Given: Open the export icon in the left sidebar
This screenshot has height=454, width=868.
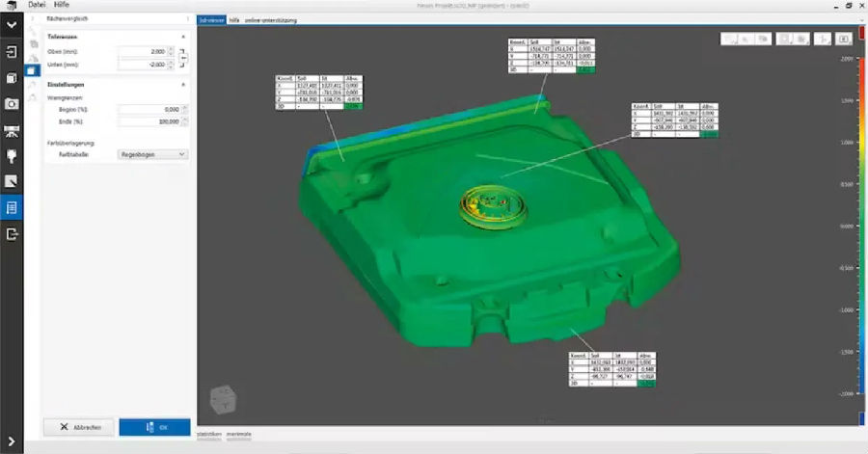Looking at the screenshot, I should pyautogui.click(x=11, y=234).
